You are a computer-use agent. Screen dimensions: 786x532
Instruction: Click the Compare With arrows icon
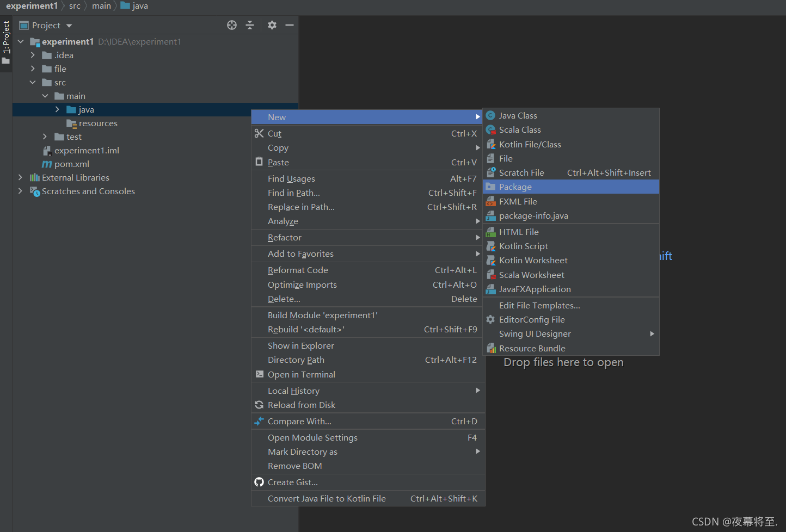coord(259,421)
